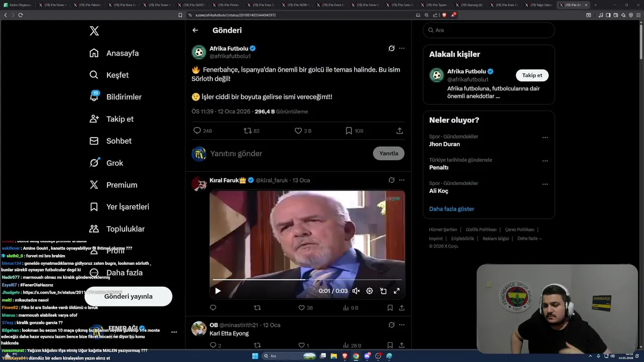Open options for Jhon Duran trend
644x362 pixels.
545,137
